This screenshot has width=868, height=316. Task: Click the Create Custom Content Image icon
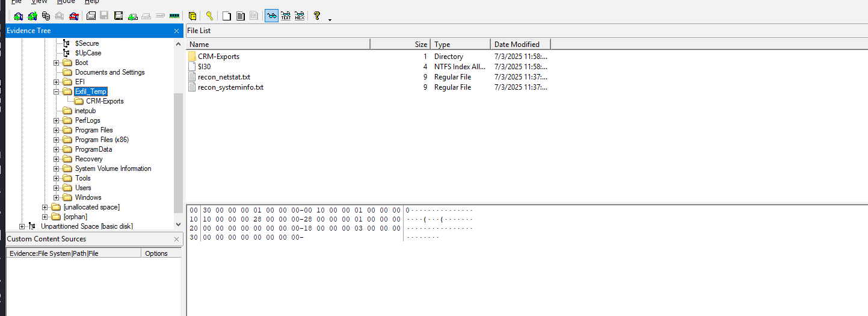146,16
